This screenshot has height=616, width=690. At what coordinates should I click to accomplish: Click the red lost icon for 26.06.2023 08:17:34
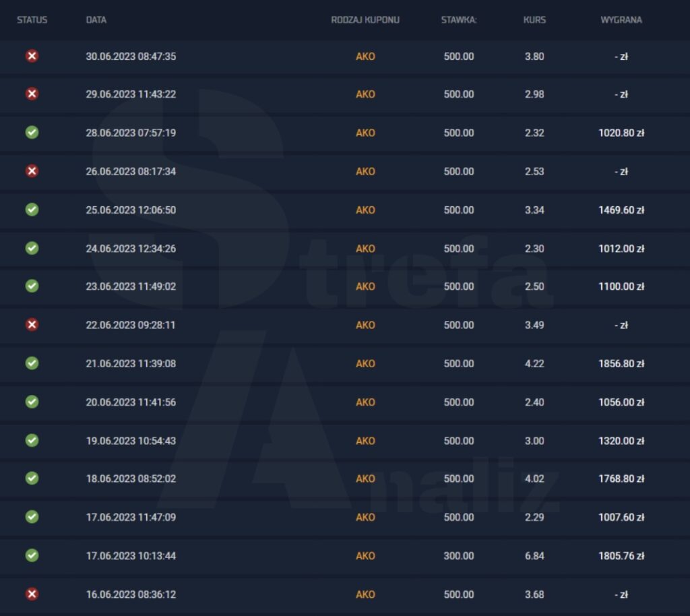(x=32, y=171)
